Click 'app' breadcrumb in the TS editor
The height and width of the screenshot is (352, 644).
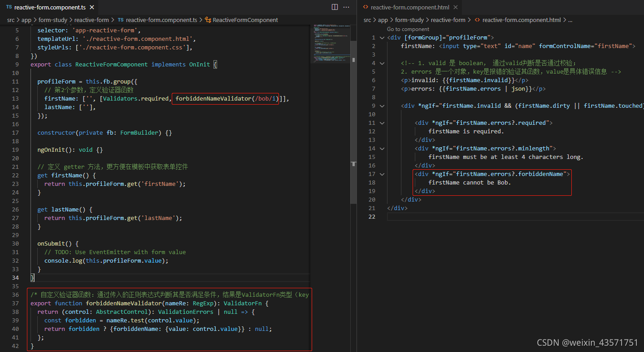26,20
